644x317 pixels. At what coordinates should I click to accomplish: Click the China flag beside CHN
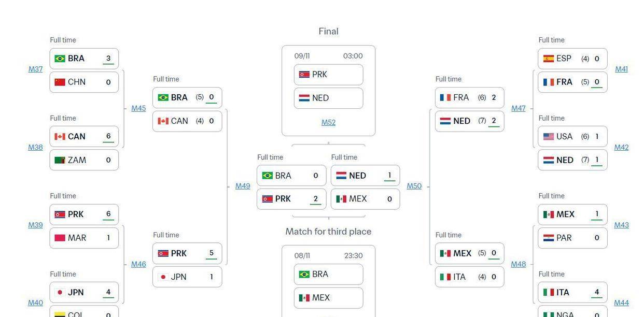point(60,82)
